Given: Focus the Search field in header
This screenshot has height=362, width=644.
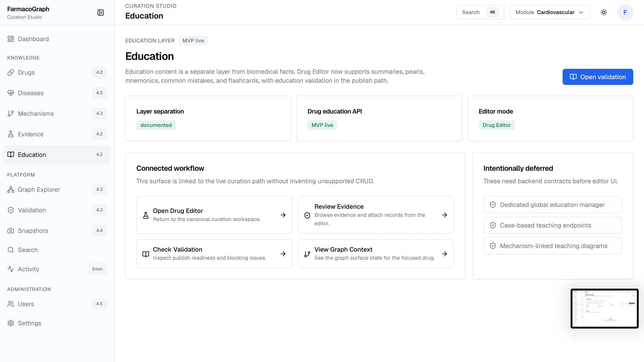Looking at the screenshot, I should coord(480,12).
